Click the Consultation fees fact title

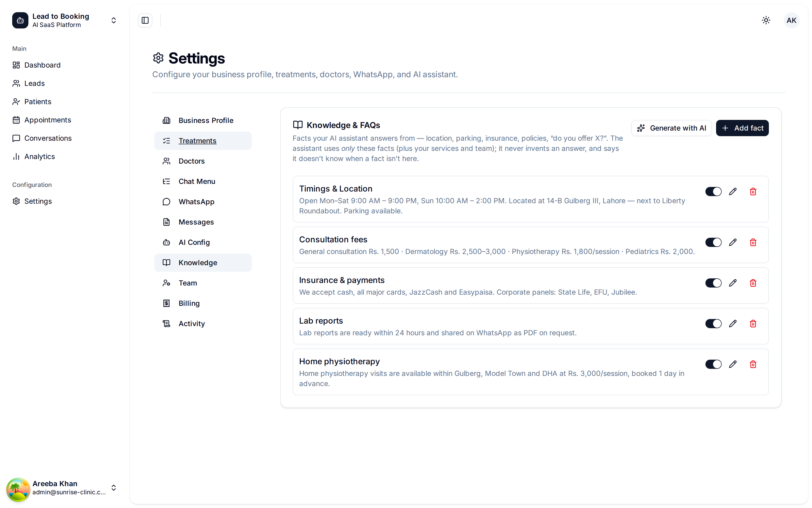point(333,240)
